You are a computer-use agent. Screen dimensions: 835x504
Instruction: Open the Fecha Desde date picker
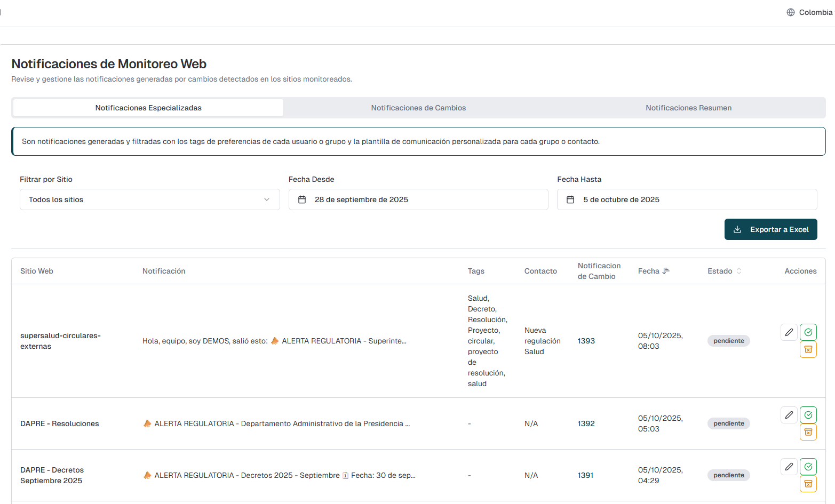(x=418, y=199)
